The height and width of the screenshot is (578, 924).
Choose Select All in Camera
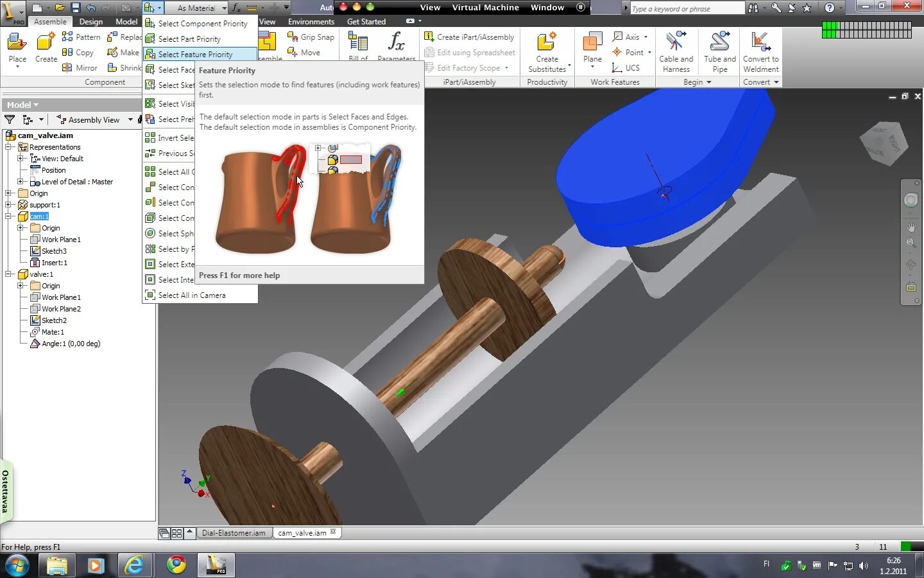[200, 295]
